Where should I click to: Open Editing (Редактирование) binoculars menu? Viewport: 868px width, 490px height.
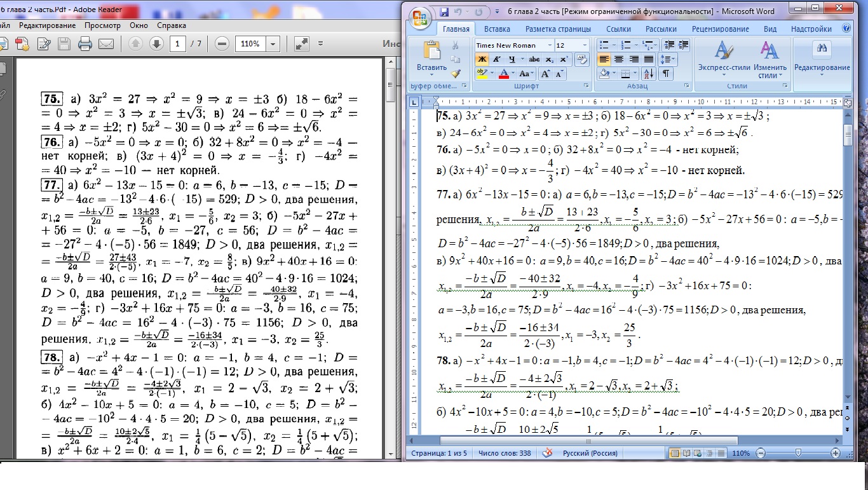(822, 58)
